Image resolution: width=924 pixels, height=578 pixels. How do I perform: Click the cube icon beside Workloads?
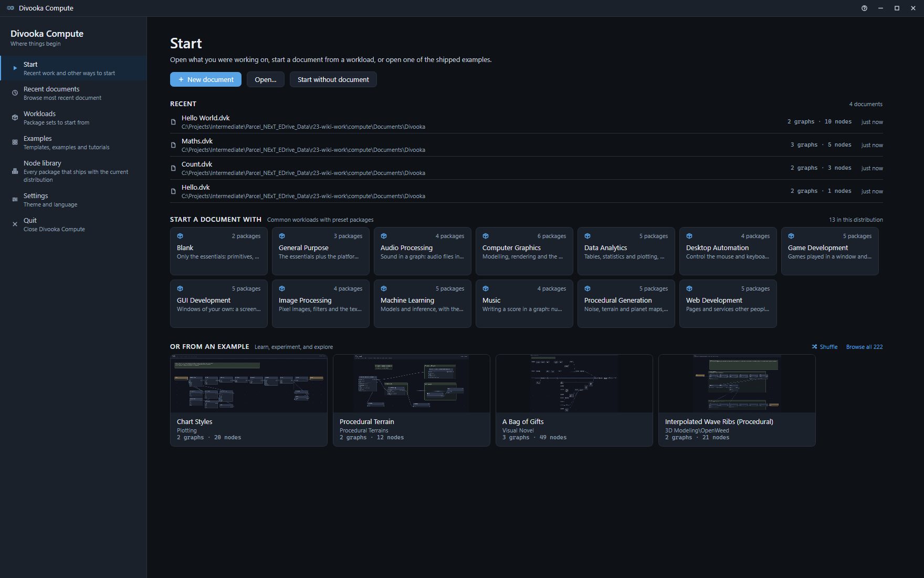(15, 118)
